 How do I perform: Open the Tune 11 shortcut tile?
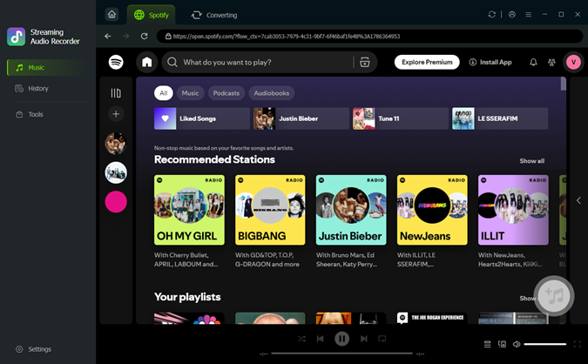tap(401, 118)
